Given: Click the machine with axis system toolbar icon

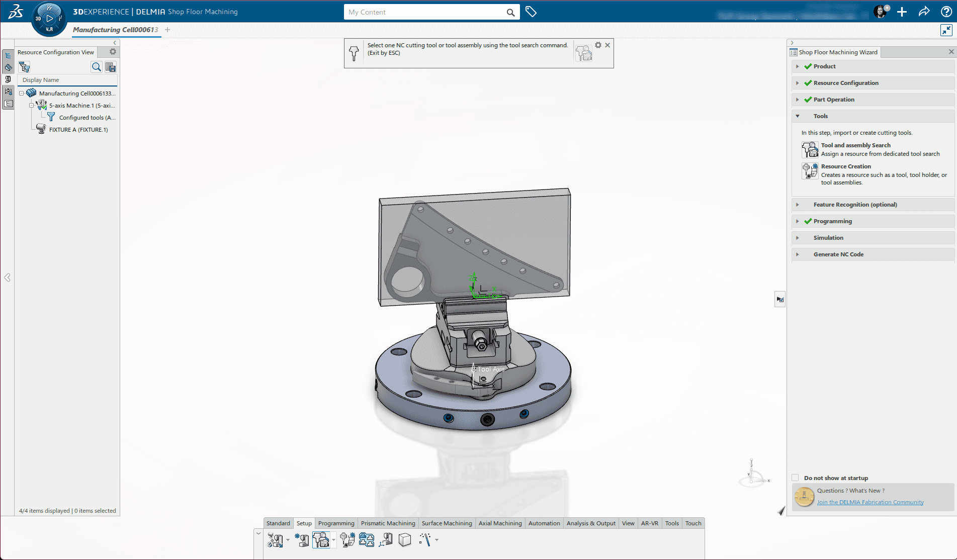Looking at the screenshot, I should (x=386, y=540).
